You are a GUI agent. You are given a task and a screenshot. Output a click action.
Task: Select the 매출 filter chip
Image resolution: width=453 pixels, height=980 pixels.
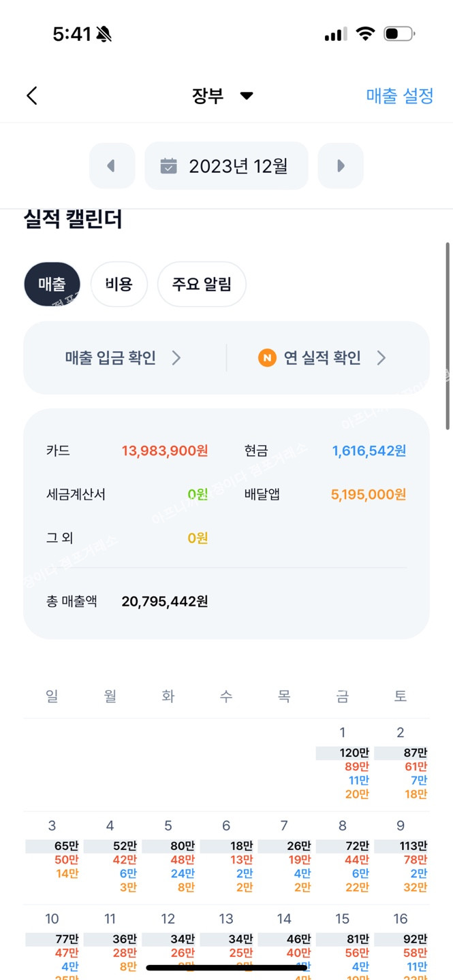pos(52,284)
